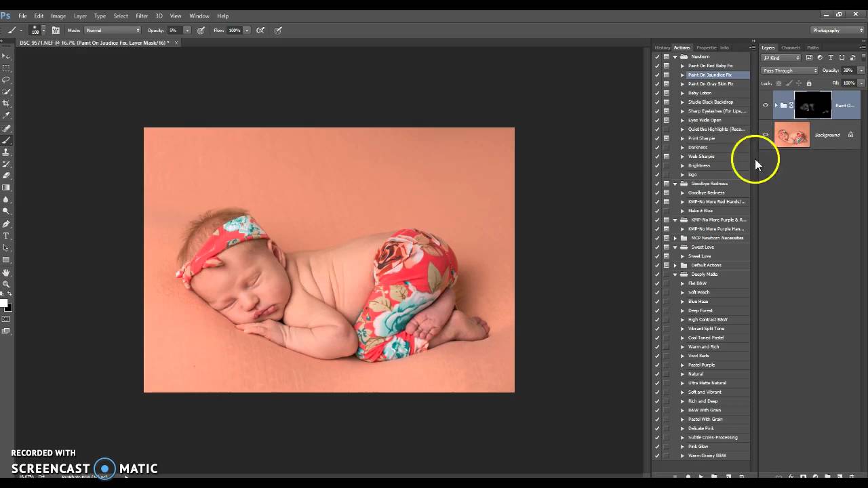Viewport: 868px width, 488px height.
Task: Expand the Paint On Jaundice Fix action
Action: tap(682, 75)
